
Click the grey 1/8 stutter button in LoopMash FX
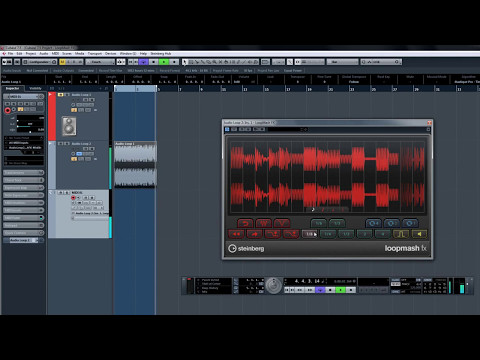310,234
